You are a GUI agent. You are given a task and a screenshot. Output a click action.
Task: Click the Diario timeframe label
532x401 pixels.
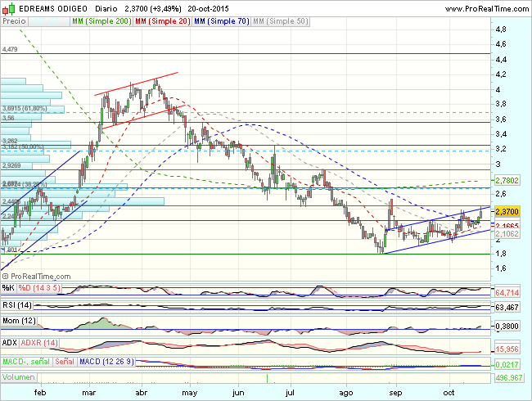pos(106,9)
